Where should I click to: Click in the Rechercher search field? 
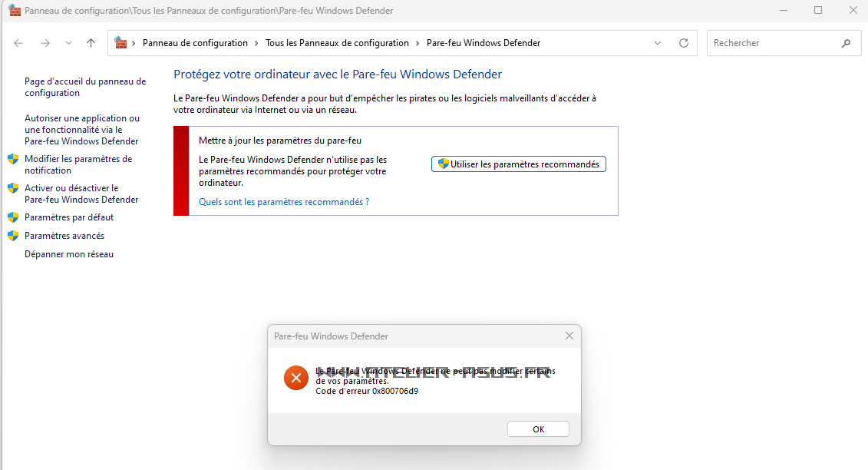[x=771, y=44]
